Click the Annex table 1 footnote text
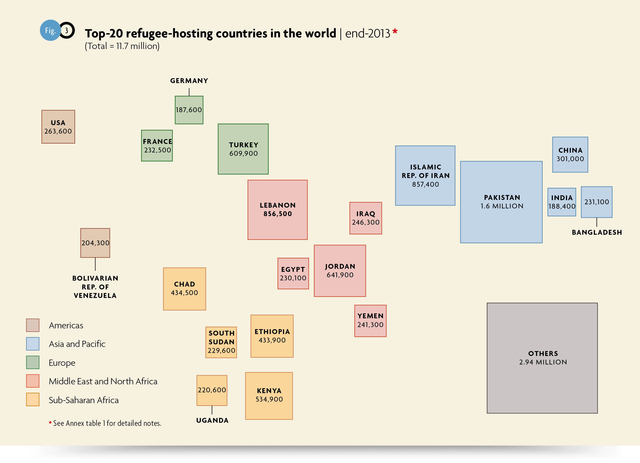 (104, 424)
